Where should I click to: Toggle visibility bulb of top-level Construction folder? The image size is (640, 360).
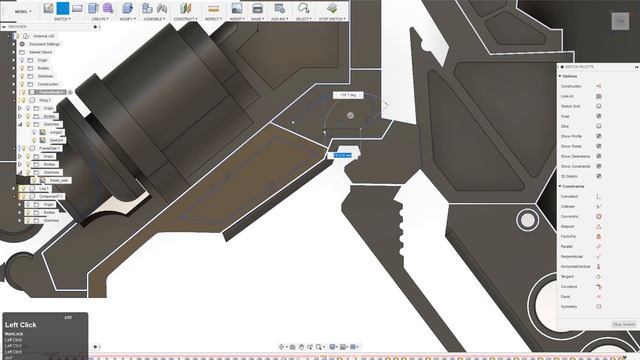[x=22, y=84]
